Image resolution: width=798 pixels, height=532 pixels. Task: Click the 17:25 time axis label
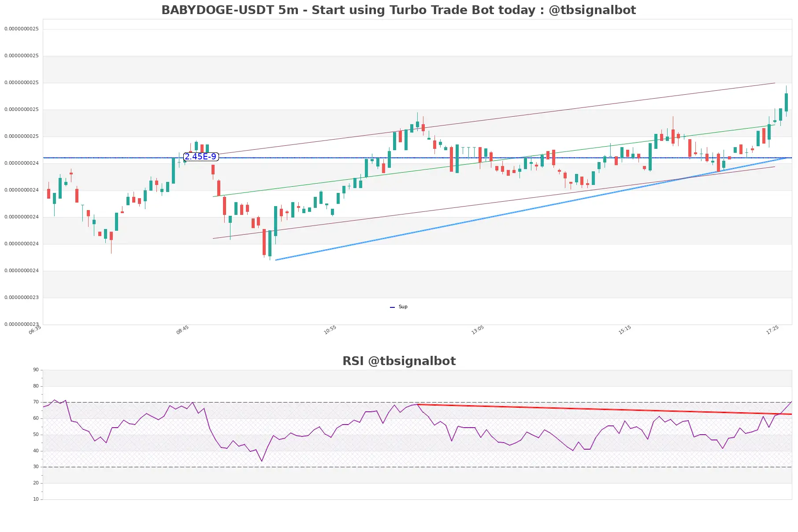point(772,330)
